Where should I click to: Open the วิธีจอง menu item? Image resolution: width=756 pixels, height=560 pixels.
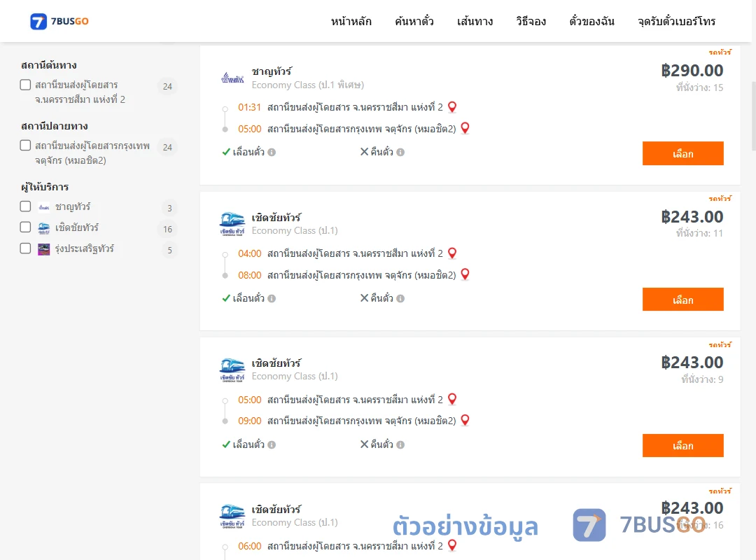pyautogui.click(x=531, y=21)
